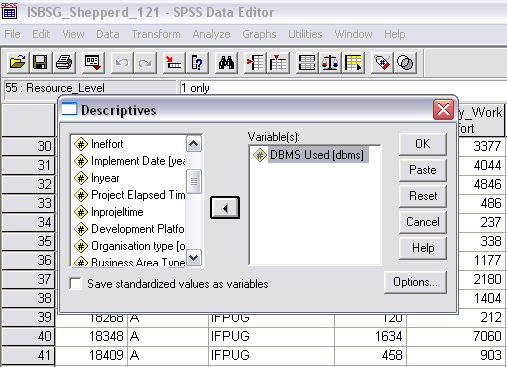Click cell value 1634 in row 40

tap(371, 336)
